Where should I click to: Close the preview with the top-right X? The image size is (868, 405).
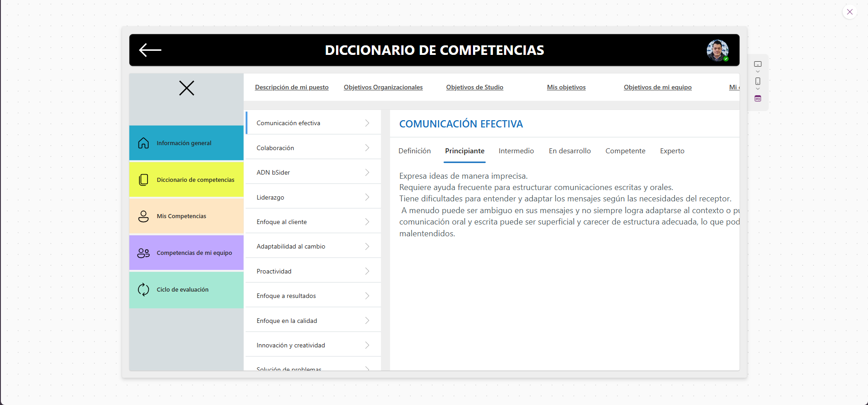pos(850,12)
